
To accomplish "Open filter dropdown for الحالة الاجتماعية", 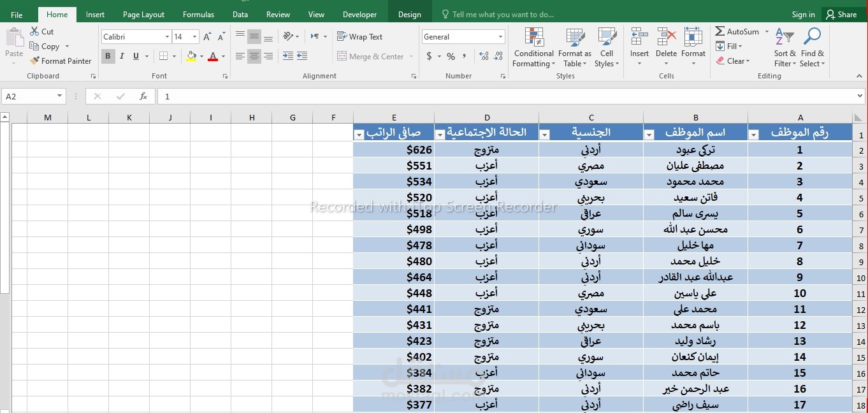I will [440, 134].
